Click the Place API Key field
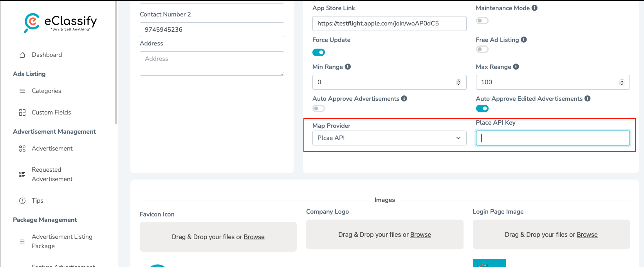644x267 pixels. [553, 138]
